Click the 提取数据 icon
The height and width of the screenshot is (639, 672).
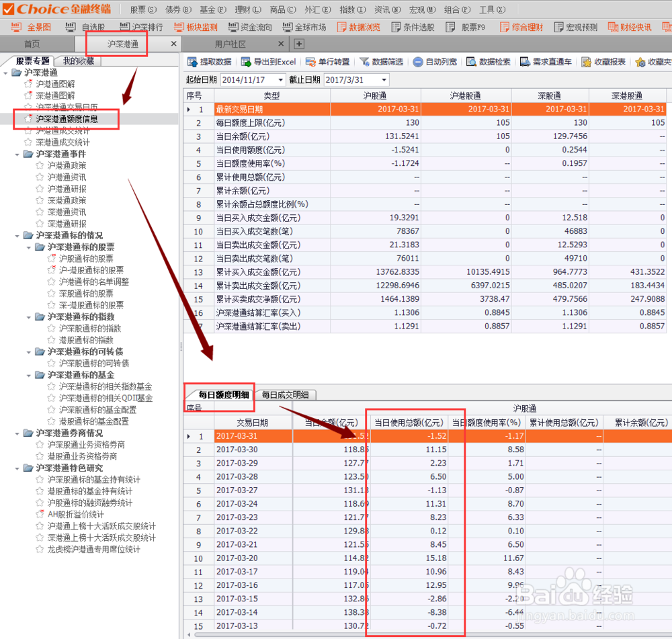coord(192,62)
